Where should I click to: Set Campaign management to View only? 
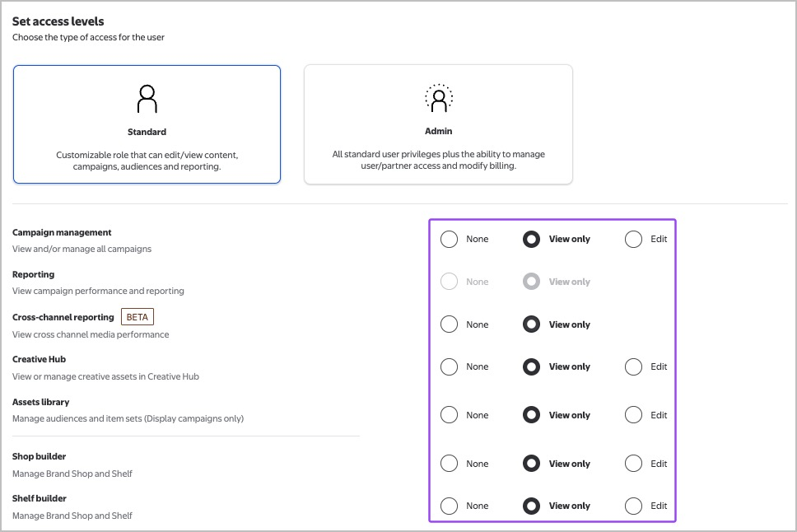(x=531, y=239)
